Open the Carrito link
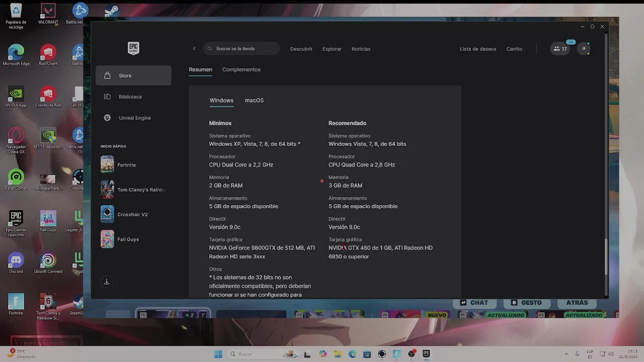 click(x=514, y=49)
